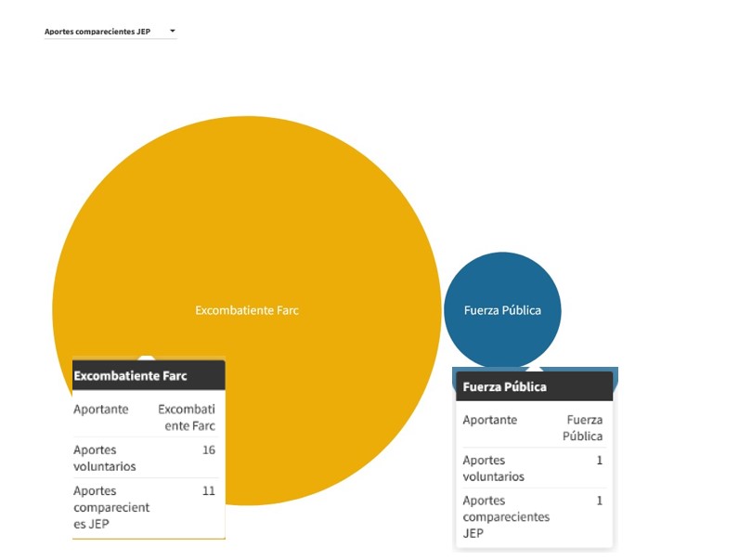
Task: Click Aportante label in Fuerza Pública tooltip
Action: 490,420
